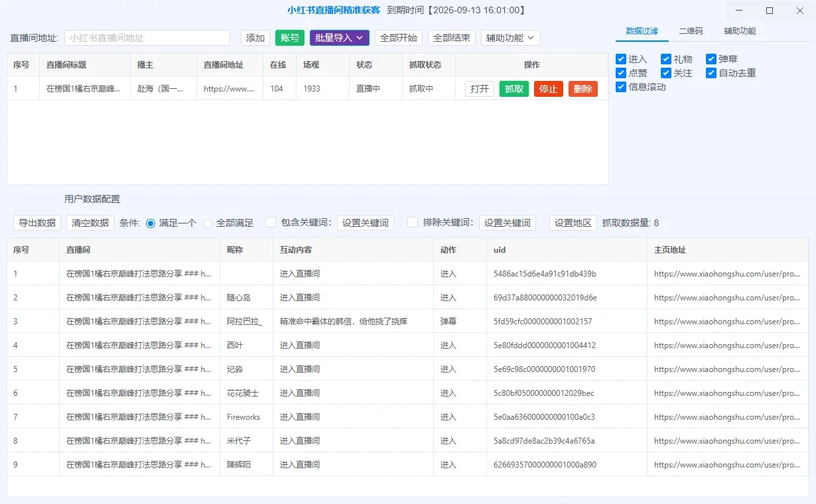The height and width of the screenshot is (504, 816).
Task: Click the uid column header
Action: (567, 250)
